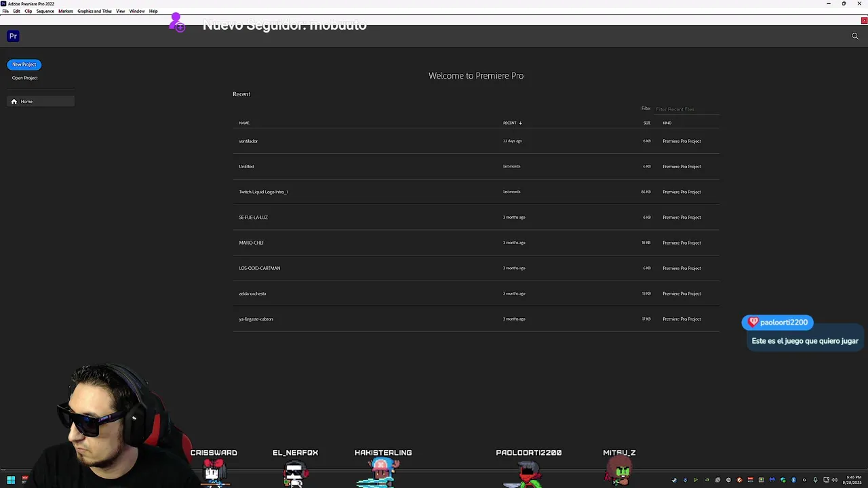
Task: Open the Help menu
Action: click(x=153, y=12)
